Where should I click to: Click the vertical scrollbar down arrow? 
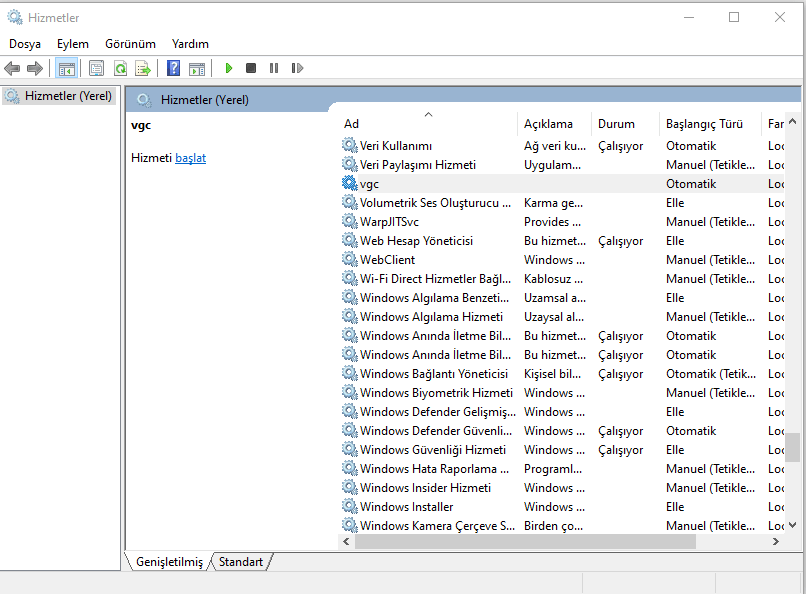point(792,525)
